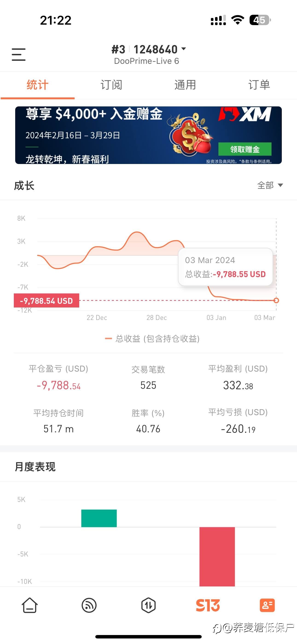This screenshot has width=297, height=644.
Task: Tap the red monthly loss bar
Action: [217, 557]
